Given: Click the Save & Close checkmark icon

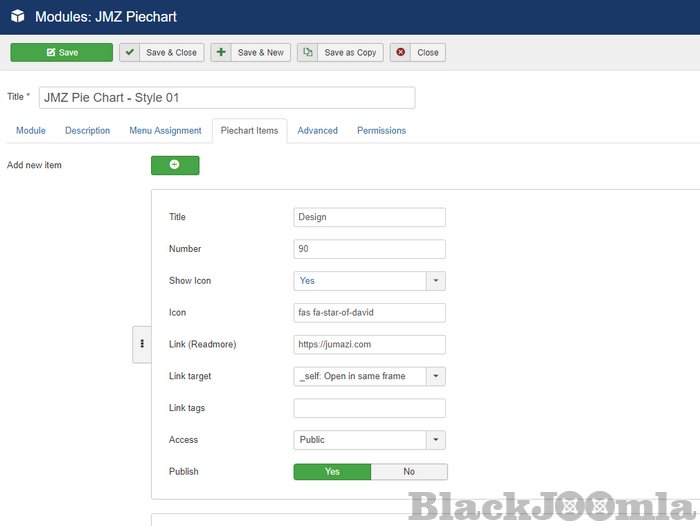Looking at the screenshot, I should pyautogui.click(x=130, y=52).
